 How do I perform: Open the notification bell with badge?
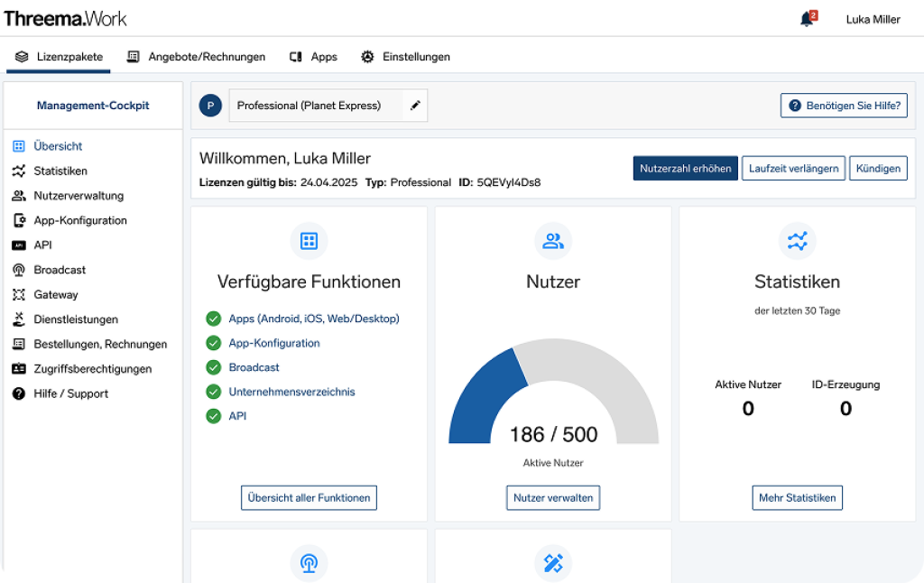click(x=808, y=19)
